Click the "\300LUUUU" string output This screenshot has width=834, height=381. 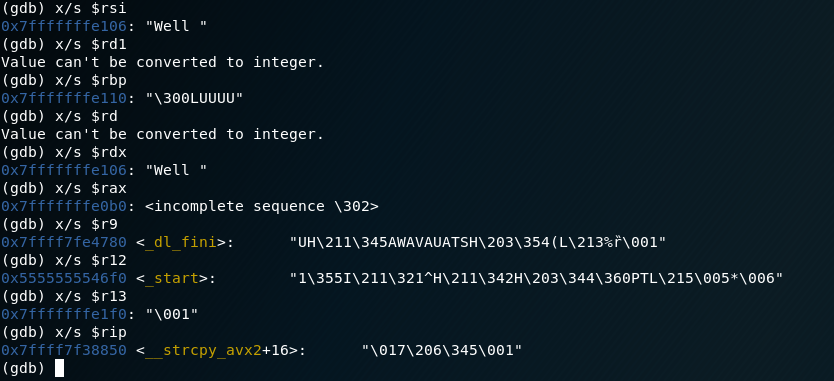click(194, 98)
